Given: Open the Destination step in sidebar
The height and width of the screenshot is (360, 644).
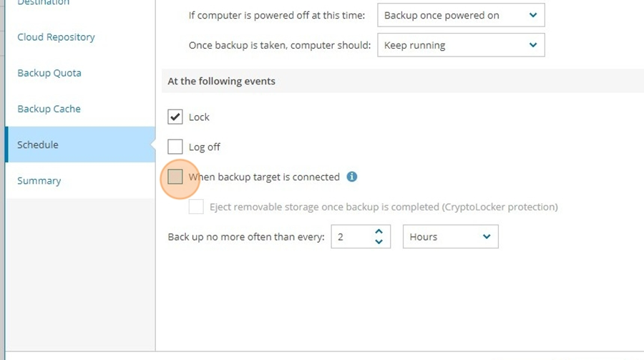Looking at the screenshot, I should point(43,2).
